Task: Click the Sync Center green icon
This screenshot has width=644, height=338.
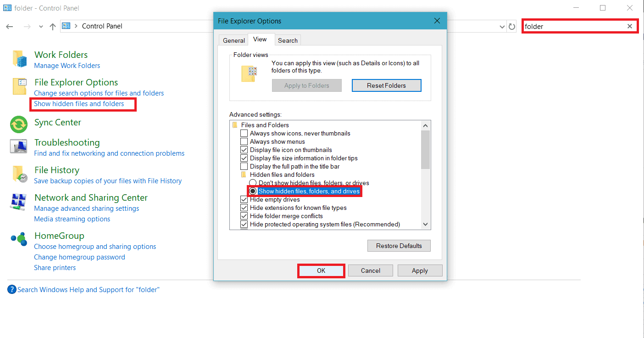Action: coord(19,124)
